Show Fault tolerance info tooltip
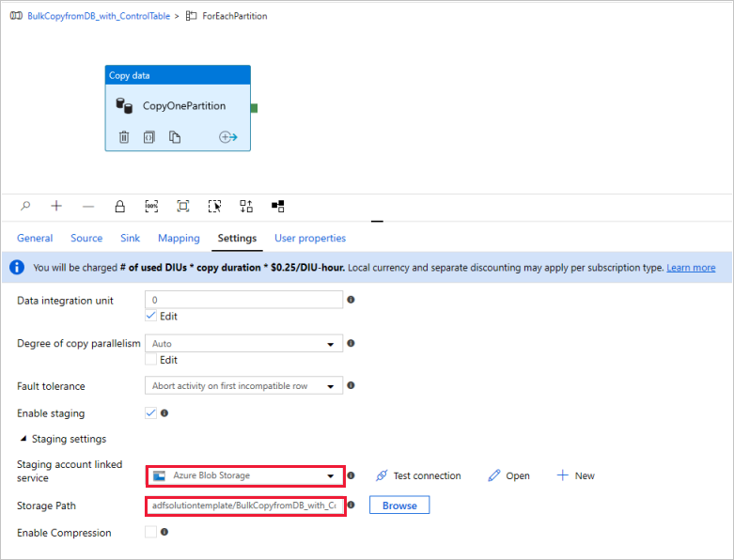Screen dimensions: 734x560 [x=351, y=385]
